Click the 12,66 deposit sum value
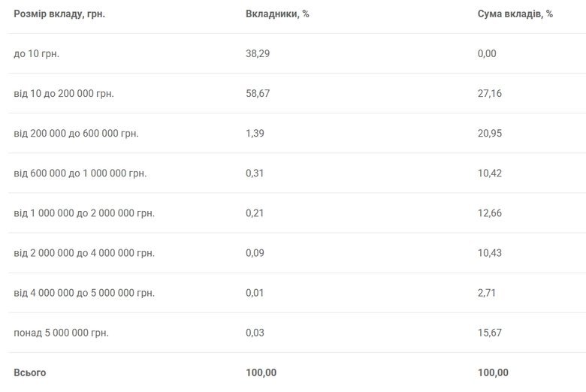Viewport: 586px width, 392px height. click(490, 213)
